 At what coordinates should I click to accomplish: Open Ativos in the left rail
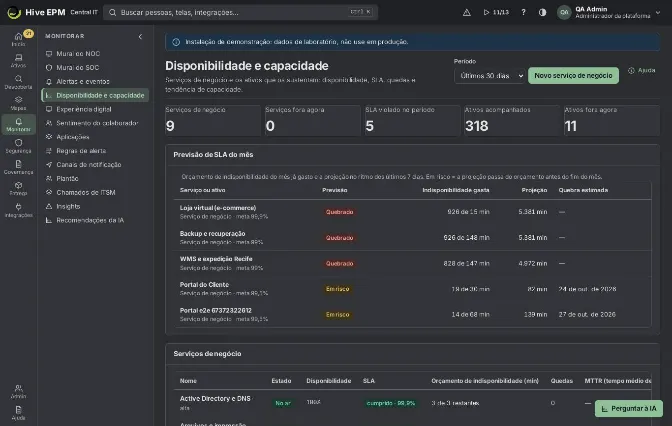point(18,60)
